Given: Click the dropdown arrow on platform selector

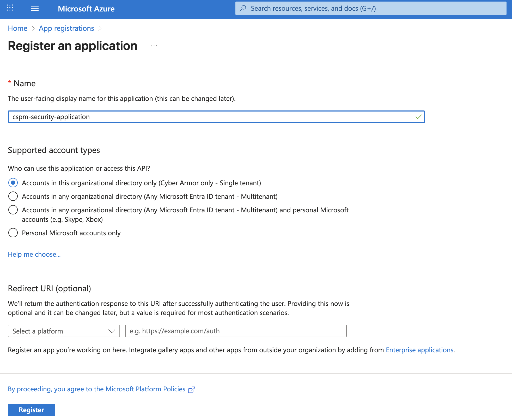Looking at the screenshot, I should click(112, 331).
